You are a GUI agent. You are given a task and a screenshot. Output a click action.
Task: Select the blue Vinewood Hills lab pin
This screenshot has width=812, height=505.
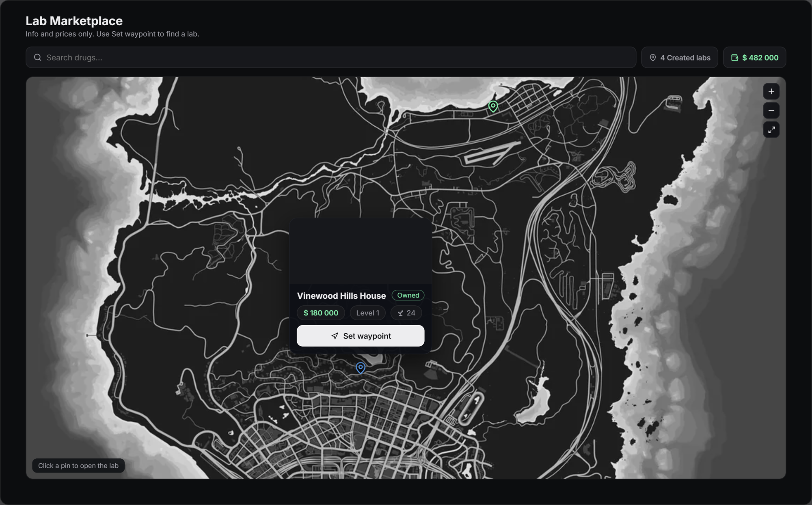pyautogui.click(x=361, y=368)
